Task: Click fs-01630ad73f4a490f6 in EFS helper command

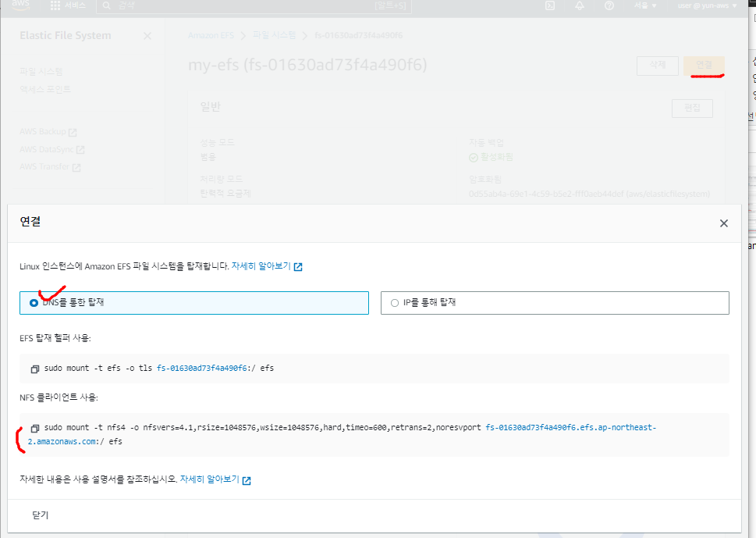Action: coord(201,368)
